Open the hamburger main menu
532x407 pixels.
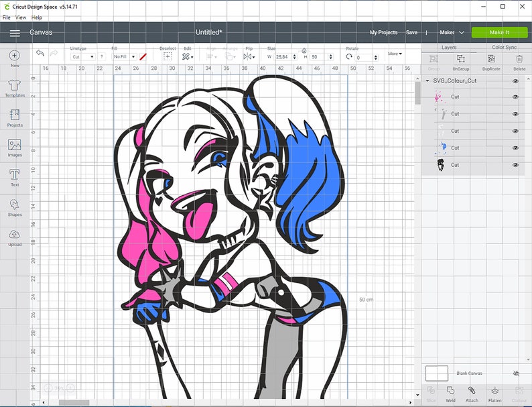tap(15, 33)
